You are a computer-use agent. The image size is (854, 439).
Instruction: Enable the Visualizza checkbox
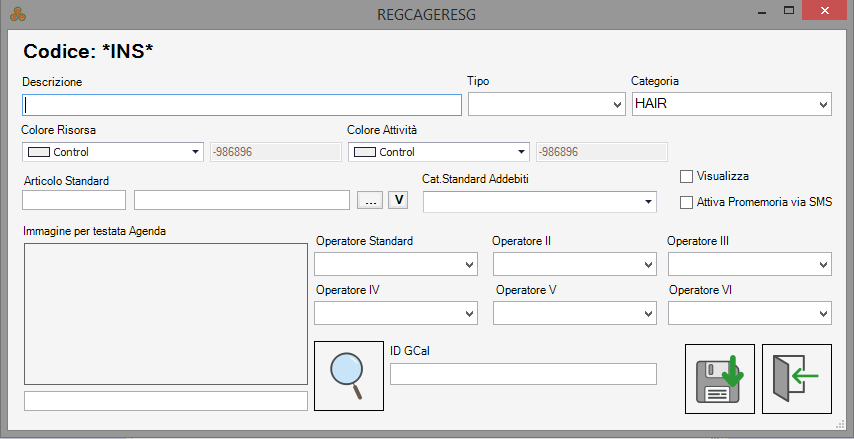tap(686, 177)
